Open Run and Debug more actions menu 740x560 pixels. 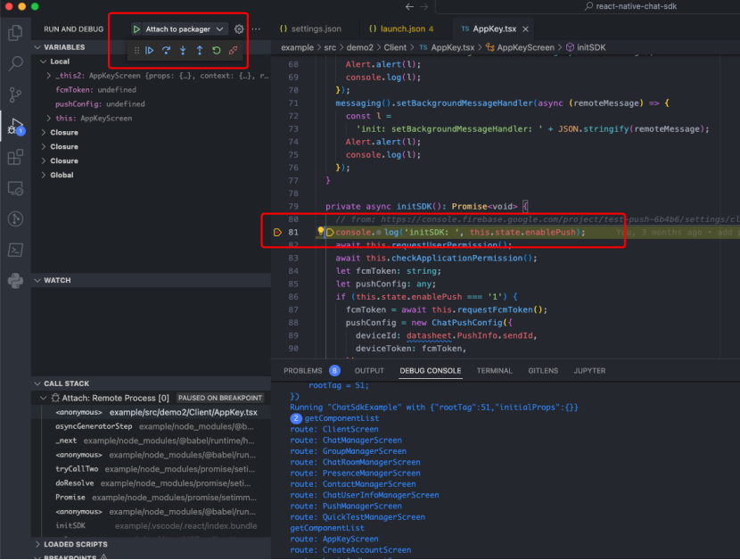256,29
